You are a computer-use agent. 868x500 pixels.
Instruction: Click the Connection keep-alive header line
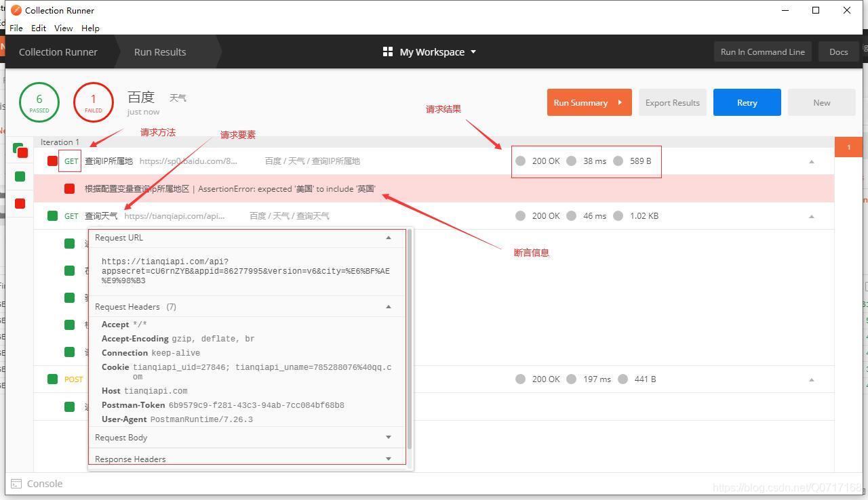[x=151, y=353]
